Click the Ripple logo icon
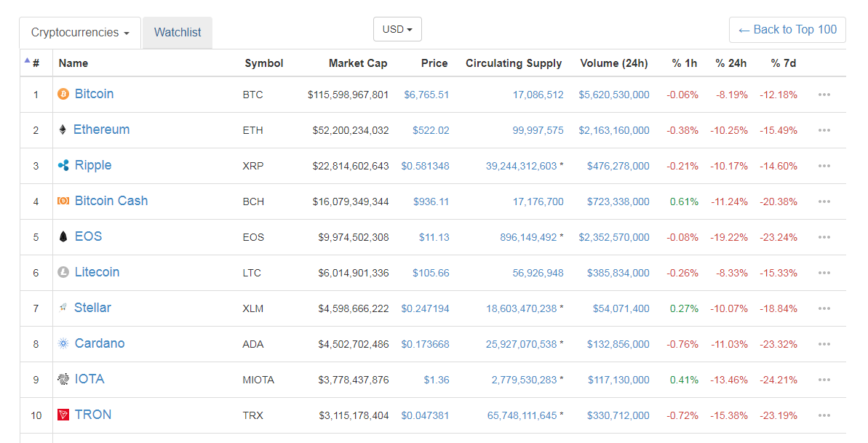 63,165
